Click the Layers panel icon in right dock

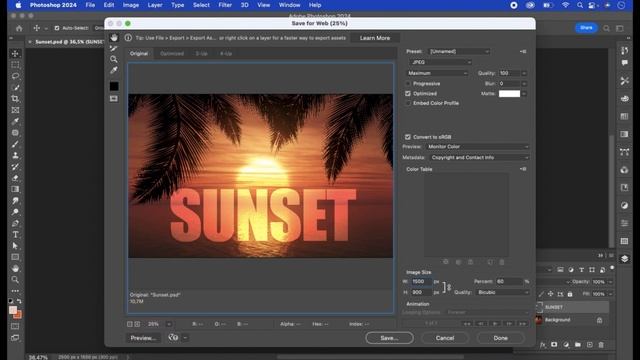(x=624, y=259)
